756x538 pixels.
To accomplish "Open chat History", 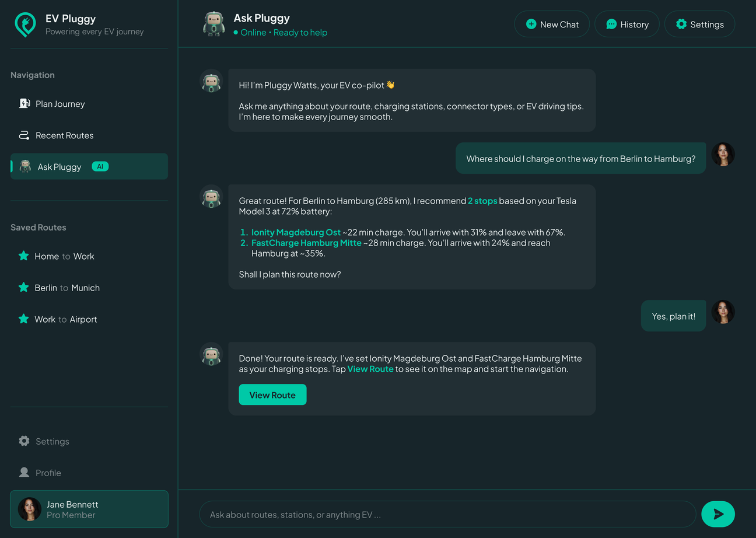I will point(627,25).
